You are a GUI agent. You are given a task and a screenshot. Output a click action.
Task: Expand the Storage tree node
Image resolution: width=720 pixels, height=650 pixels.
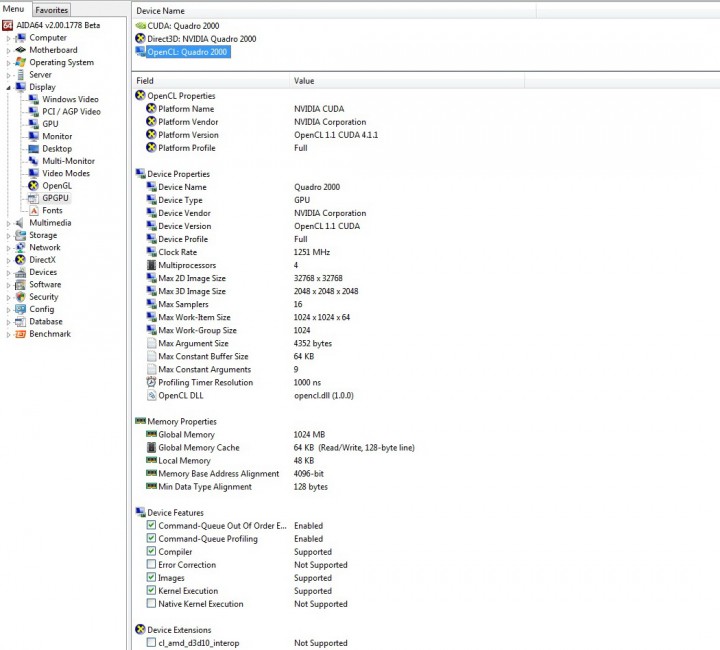pos(8,236)
